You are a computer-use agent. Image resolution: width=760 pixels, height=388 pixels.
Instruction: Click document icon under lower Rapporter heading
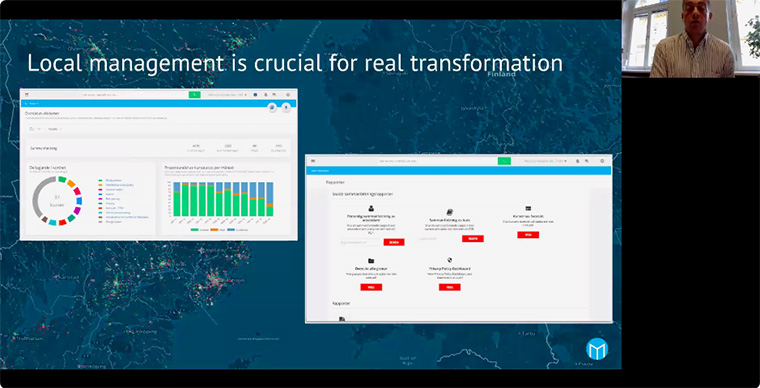pos(342,319)
